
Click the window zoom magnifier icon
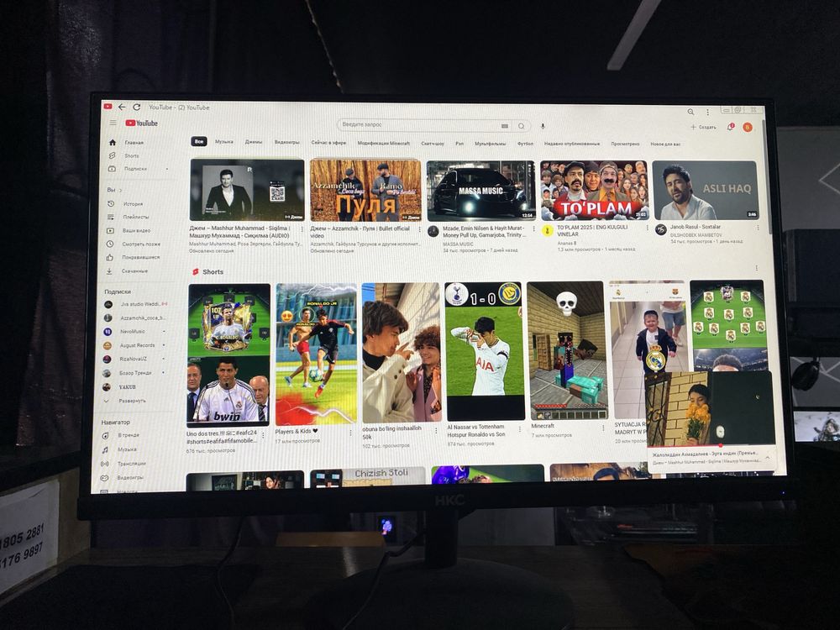tap(690, 112)
